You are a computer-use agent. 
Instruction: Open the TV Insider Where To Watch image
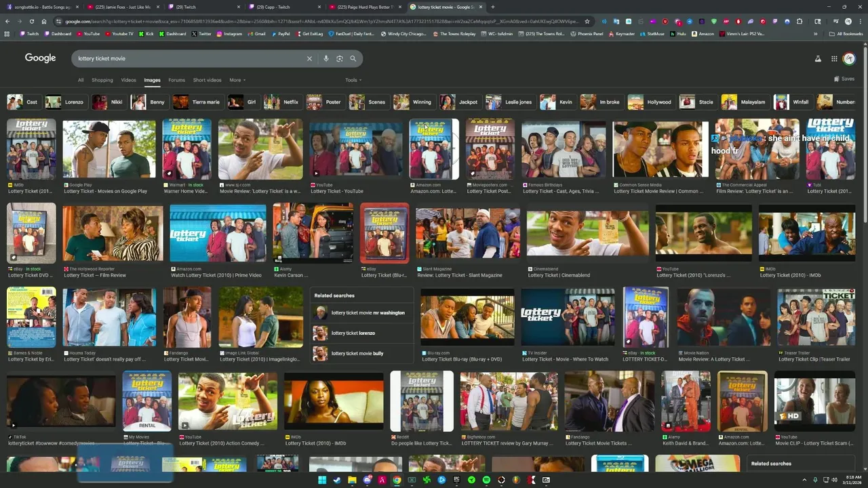568,317
